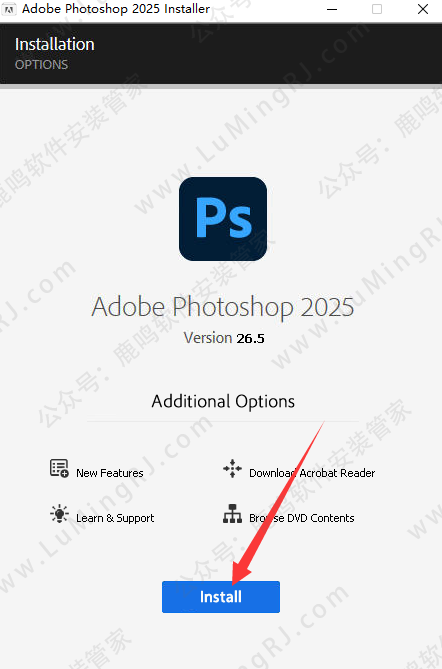This screenshot has width=442, height=669.
Task: Click the New Features list icon
Action: coord(59,468)
